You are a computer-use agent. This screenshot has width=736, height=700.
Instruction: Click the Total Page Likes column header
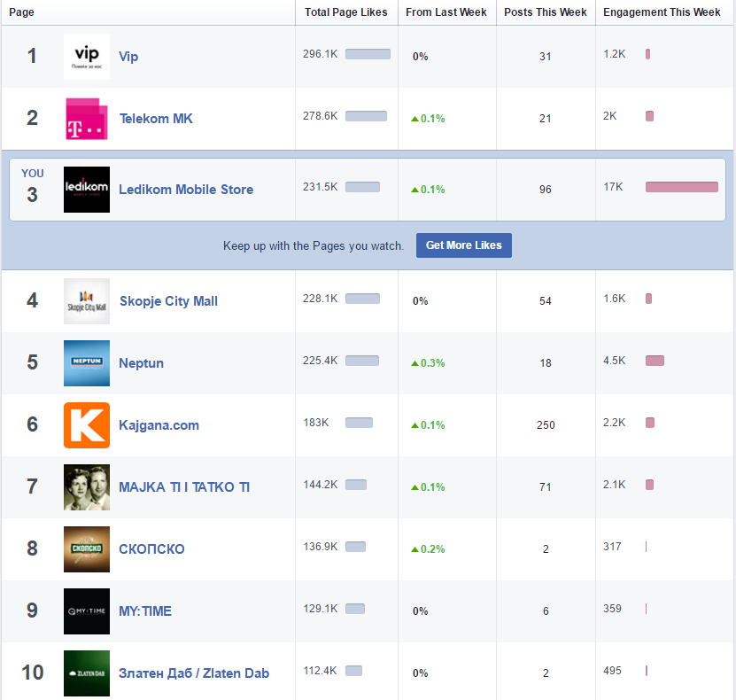[346, 12]
